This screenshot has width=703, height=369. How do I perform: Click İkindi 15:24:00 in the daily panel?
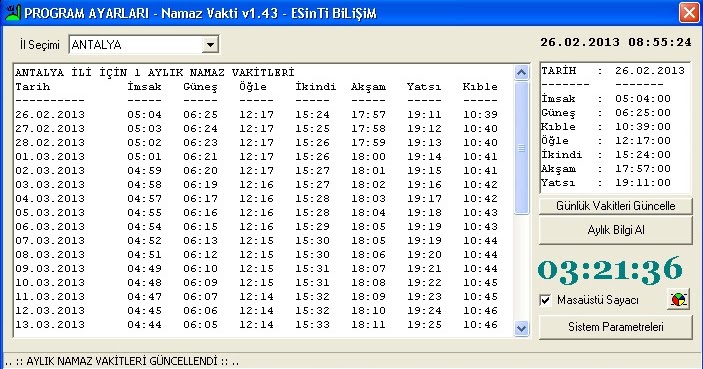pos(606,155)
